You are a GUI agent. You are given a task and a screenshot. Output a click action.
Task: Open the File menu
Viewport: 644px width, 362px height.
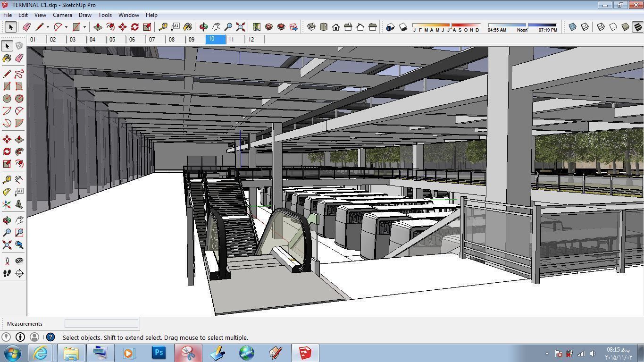point(8,15)
